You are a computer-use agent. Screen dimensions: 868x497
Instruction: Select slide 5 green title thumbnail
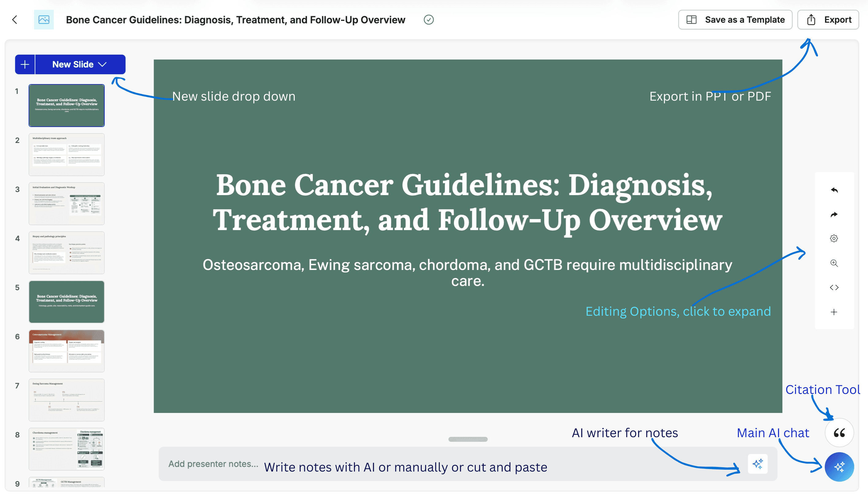coord(67,302)
